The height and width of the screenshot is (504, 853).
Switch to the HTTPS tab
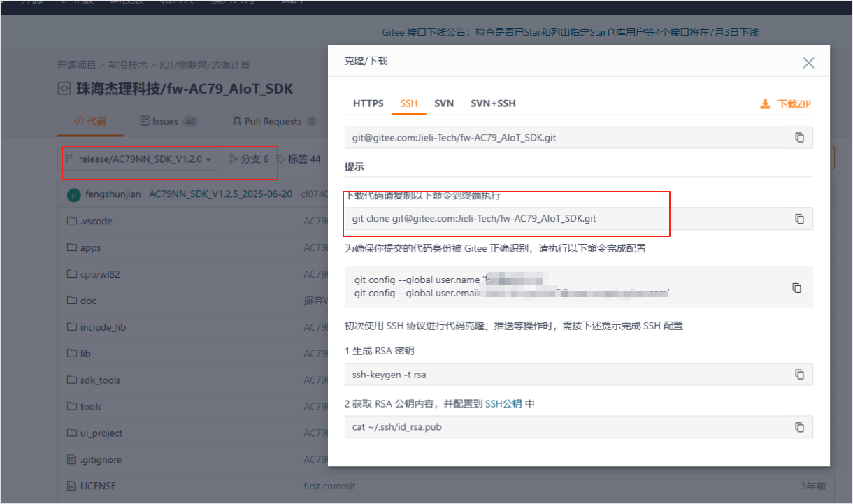pyautogui.click(x=368, y=103)
